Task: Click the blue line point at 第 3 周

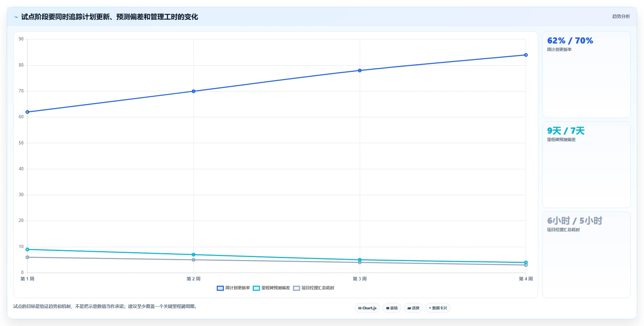Action: pyautogui.click(x=360, y=71)
